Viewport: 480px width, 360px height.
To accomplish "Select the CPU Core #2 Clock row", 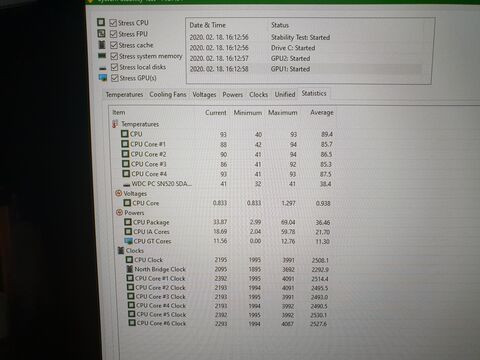I will coord(228,287).
